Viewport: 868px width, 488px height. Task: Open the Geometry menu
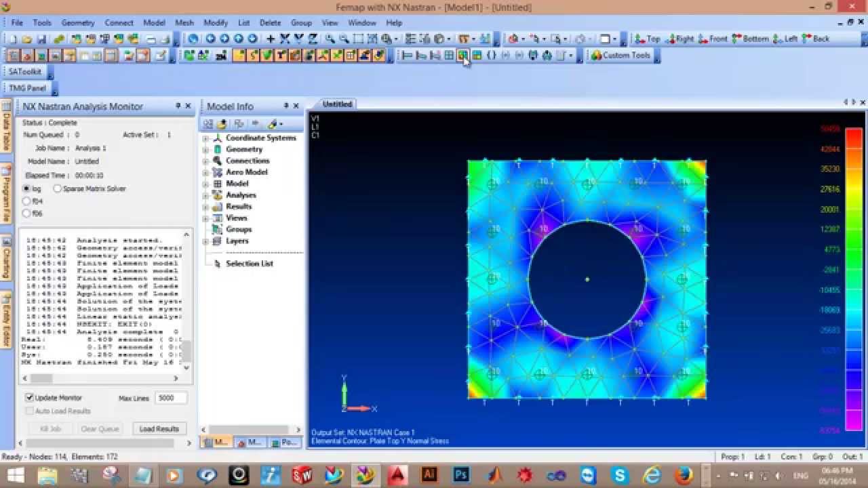pyautogui.click(x=78, y=22)
